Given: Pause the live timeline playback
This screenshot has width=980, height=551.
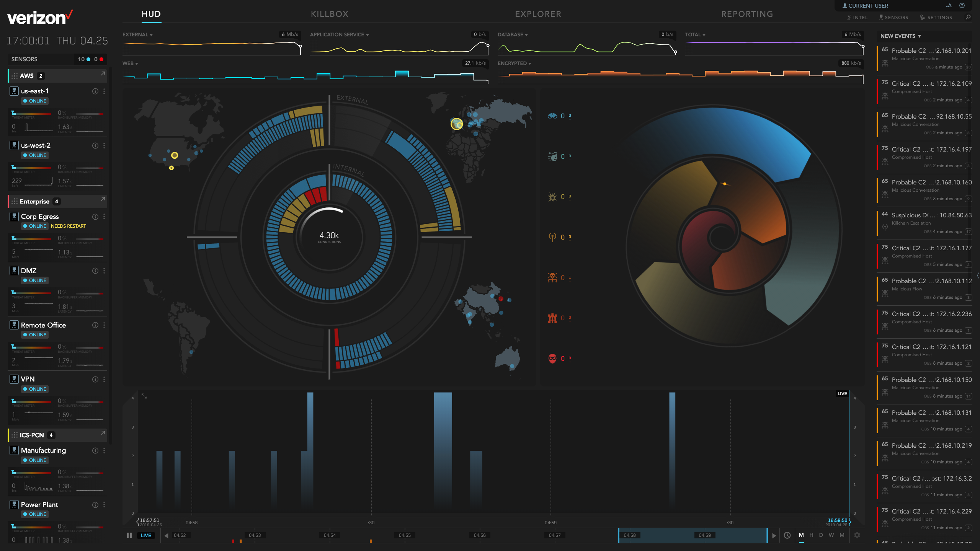Looking at the screenshot, I should pos(129,535).
